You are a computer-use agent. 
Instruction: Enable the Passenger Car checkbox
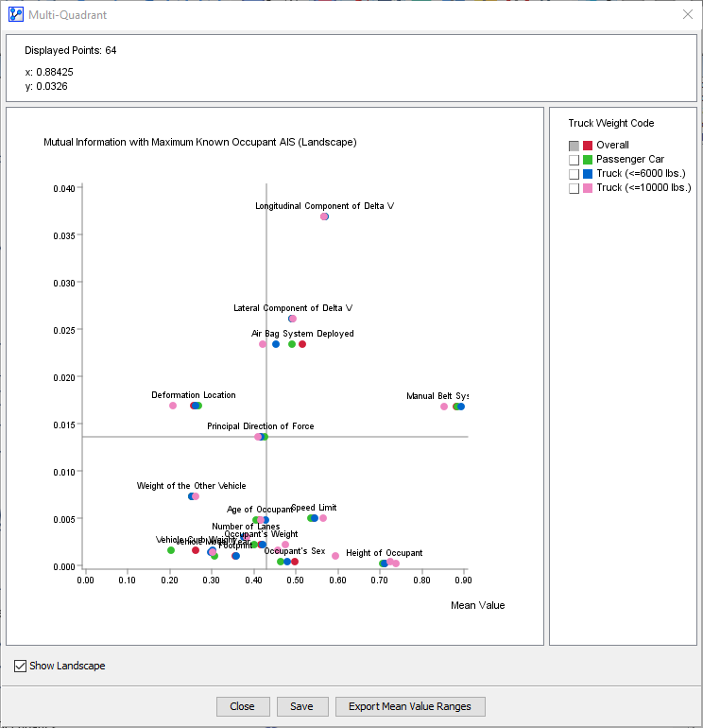[x=574, y=160]
